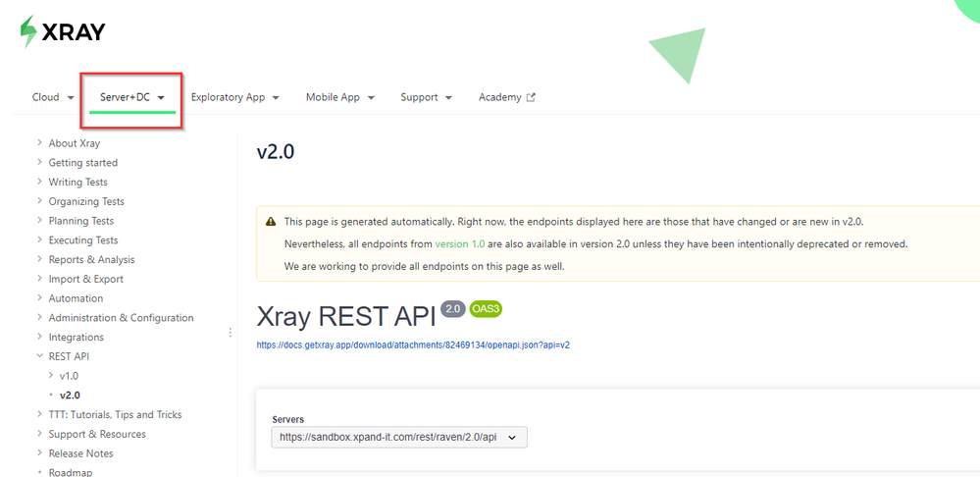Expand the Support & Resources tree arrow
The image size is (980, 477).
click(39, 434)
